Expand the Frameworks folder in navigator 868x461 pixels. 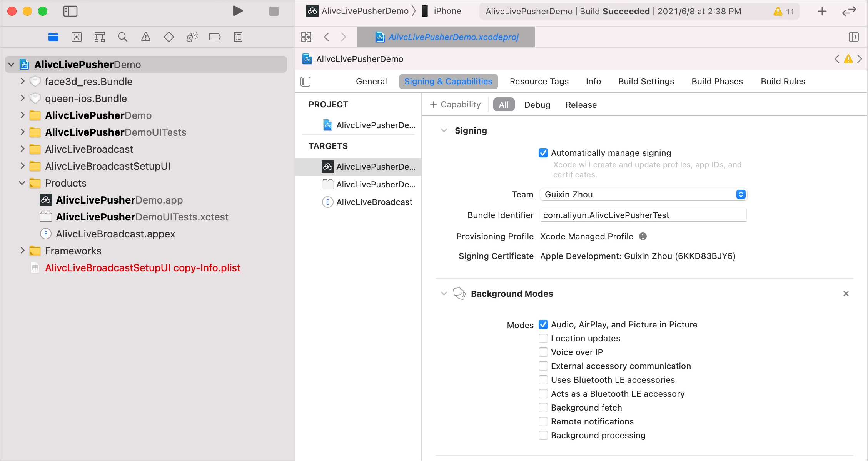point(22,251)
